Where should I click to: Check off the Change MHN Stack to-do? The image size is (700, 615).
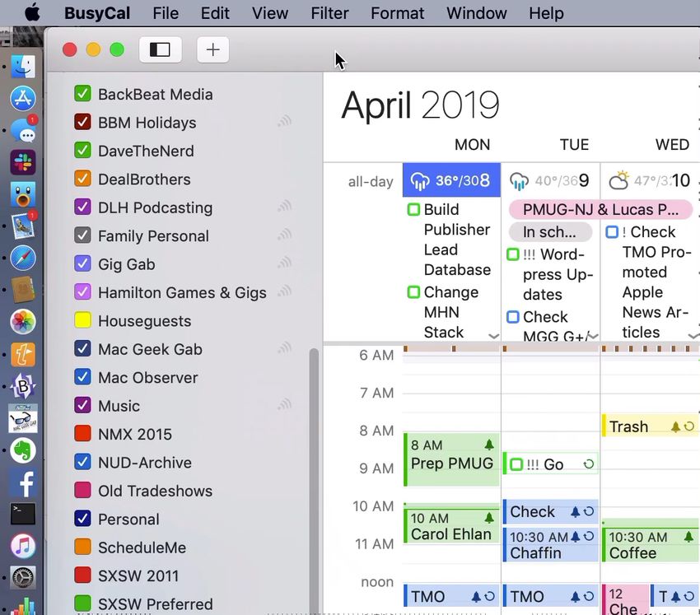pos(414,292)
